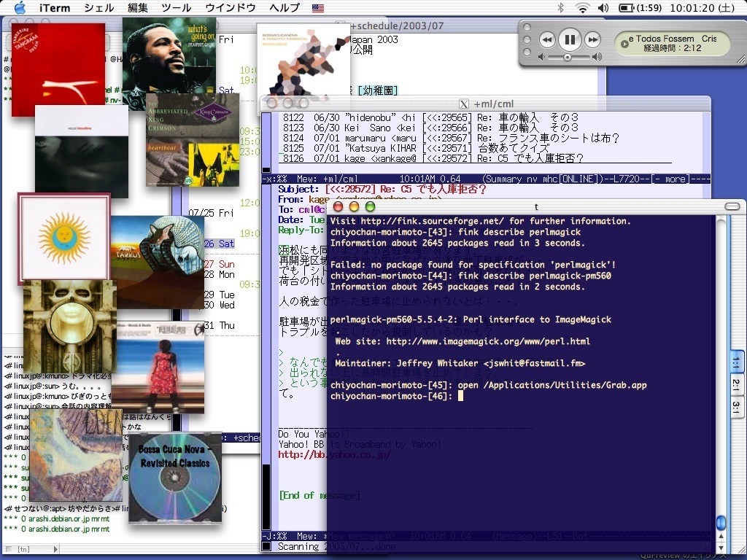Viewport: 747px width, 560px height.
Task: Toggle the toolbar pill button in terminal window t
Action: point(734,206)
